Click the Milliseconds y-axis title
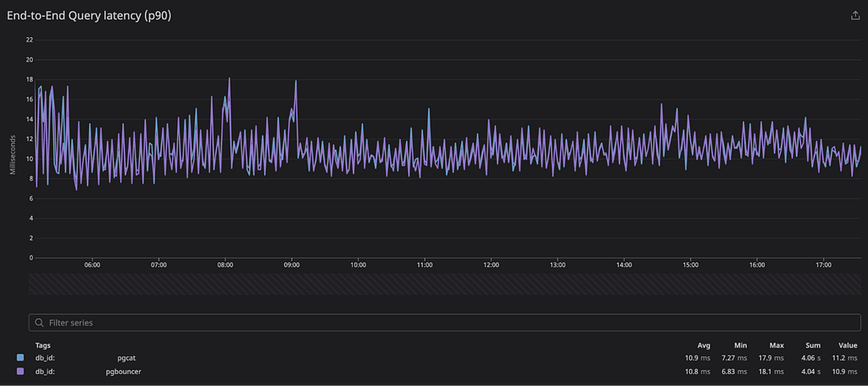 pyautogui.click(x=12, y=154)
